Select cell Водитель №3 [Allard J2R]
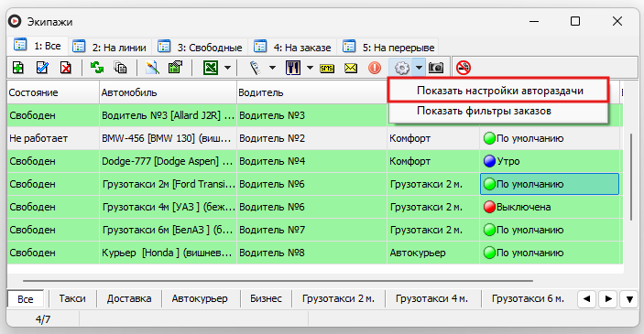Image resolution: width=644 pixels, height=334 pixels. (168, 115)
